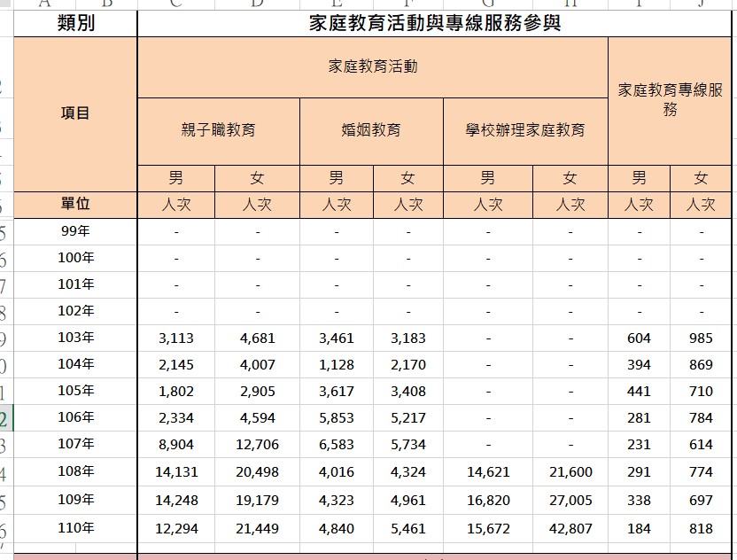737x560 pixels.
Task: Click cell with value 3,183
Action: tap(408, 338)
